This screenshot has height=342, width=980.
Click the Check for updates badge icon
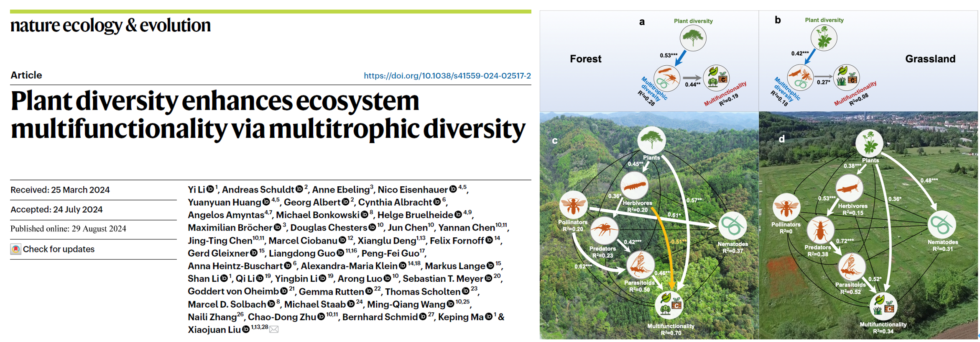point(15,249)
